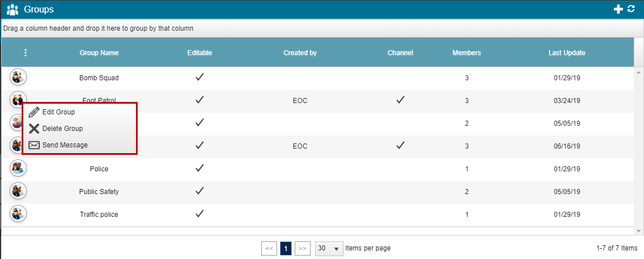This screenshot has height=259, width=644.
Task: Click the Bomb Squad group avatar
Action: [18, 77]
